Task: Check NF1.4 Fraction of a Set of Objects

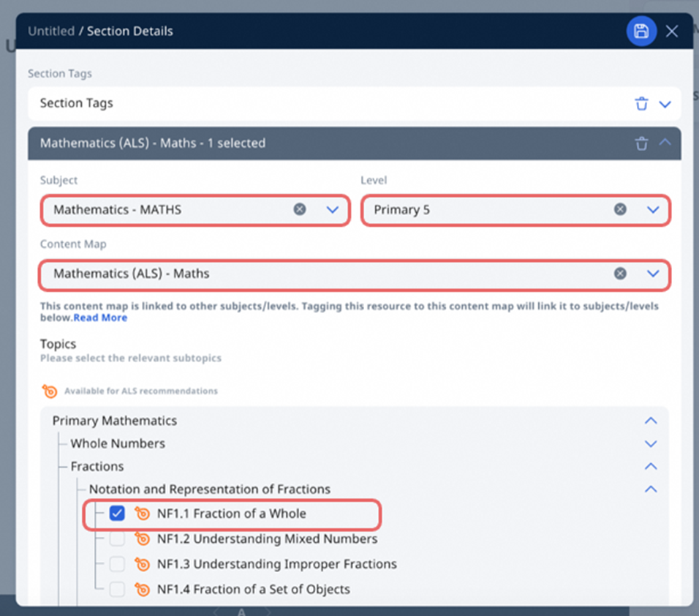Action: pyautogui.click(x=117, y=589)
